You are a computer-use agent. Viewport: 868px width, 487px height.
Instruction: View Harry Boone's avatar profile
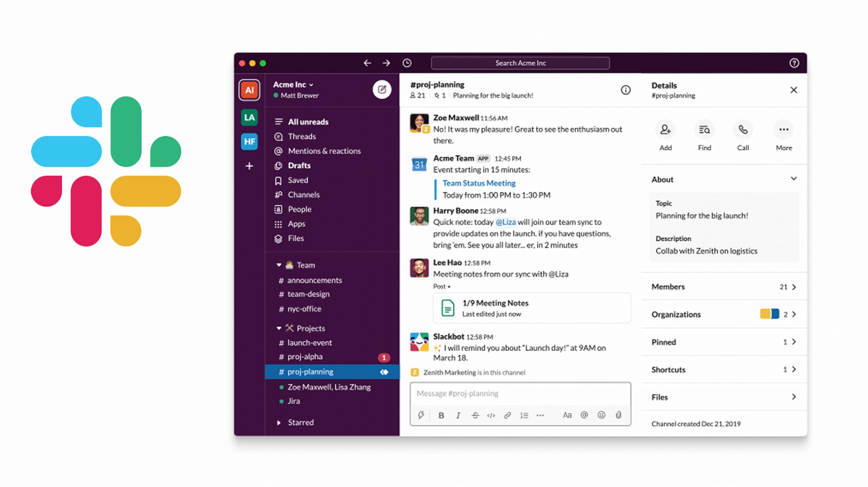click(x=419, y=216)
